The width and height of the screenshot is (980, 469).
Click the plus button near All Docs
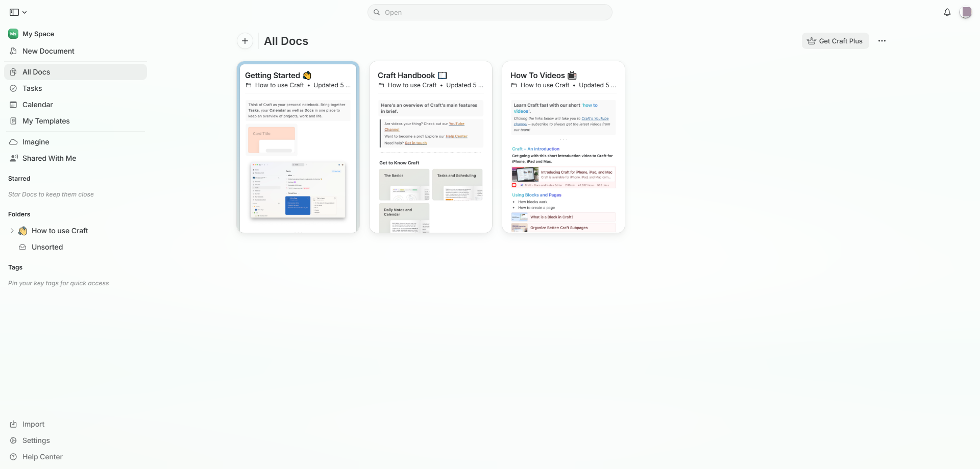click(x=245, y=41)
